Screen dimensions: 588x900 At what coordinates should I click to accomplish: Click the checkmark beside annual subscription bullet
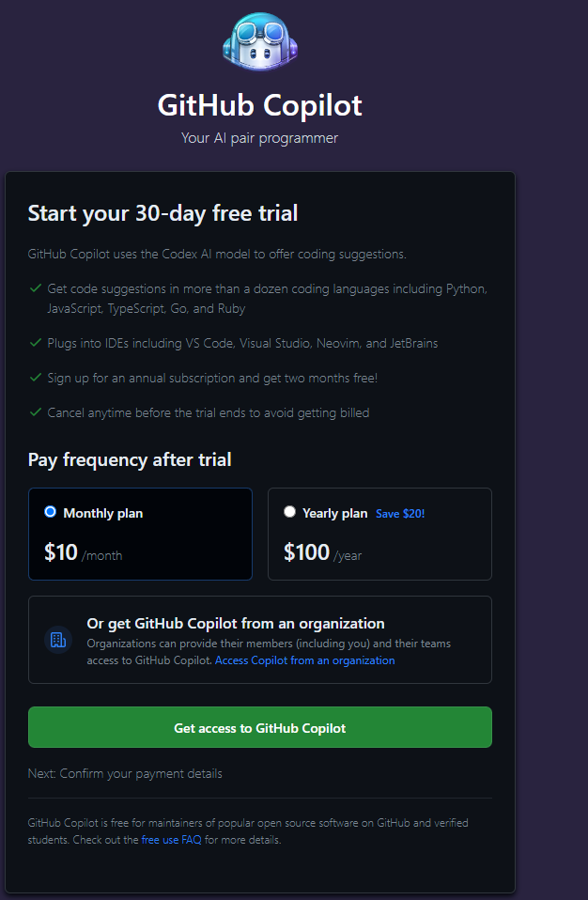(x=36, y=378)
